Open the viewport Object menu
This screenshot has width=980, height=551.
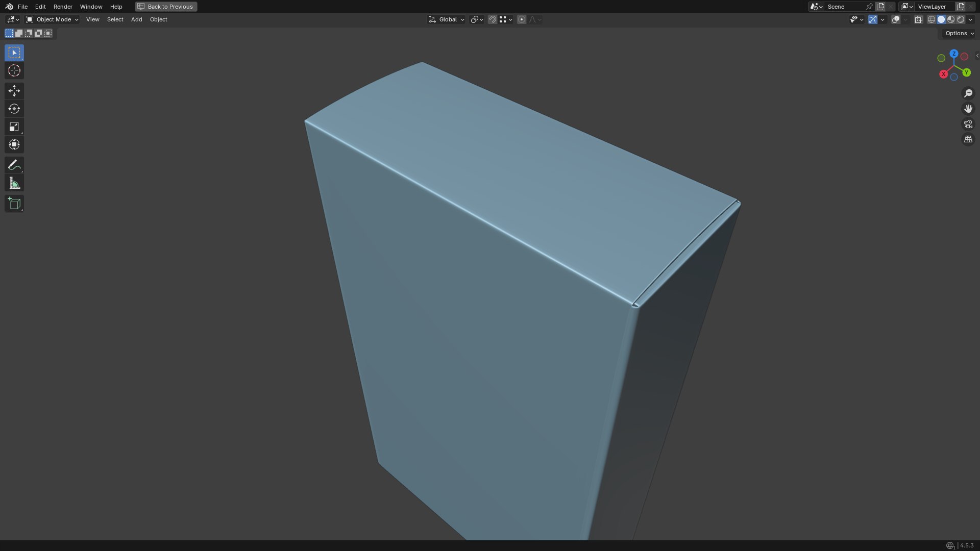(158, 19)
